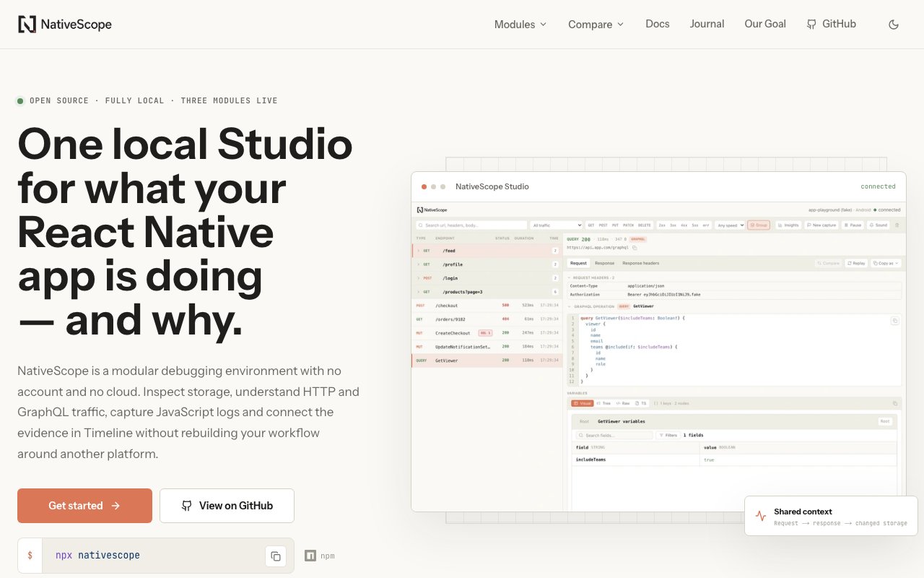Go to the Docs page

(x=658, y=24)
